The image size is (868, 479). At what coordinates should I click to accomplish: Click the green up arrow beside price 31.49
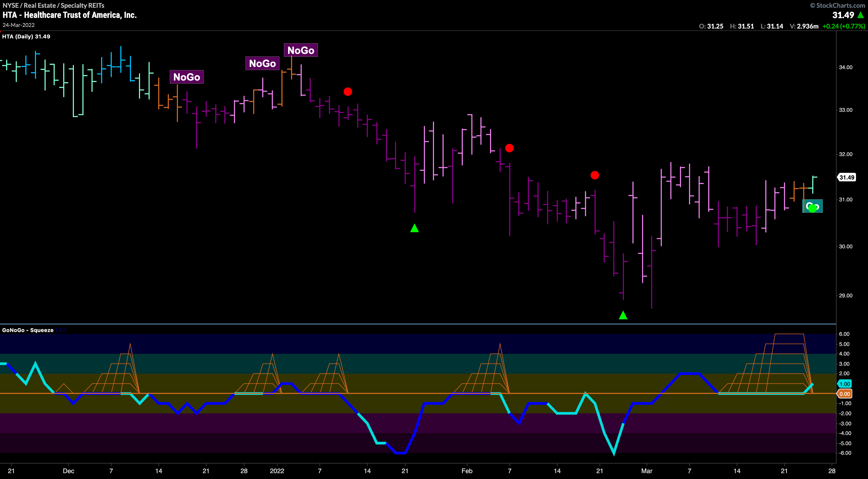[861, 15]
